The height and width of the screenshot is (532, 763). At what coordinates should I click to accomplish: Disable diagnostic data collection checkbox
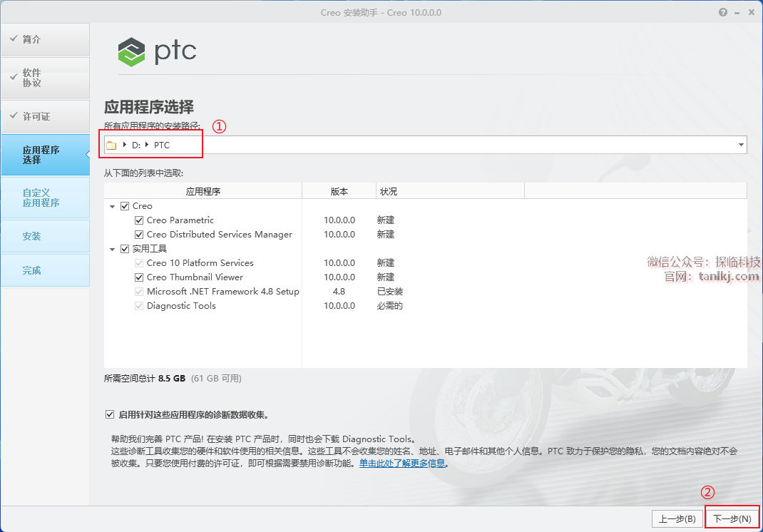coord(110,415)
